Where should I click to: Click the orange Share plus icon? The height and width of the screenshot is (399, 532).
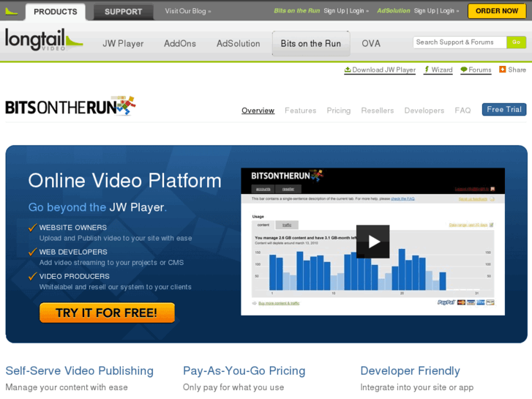pyautogui.click(x=502, y=70)
